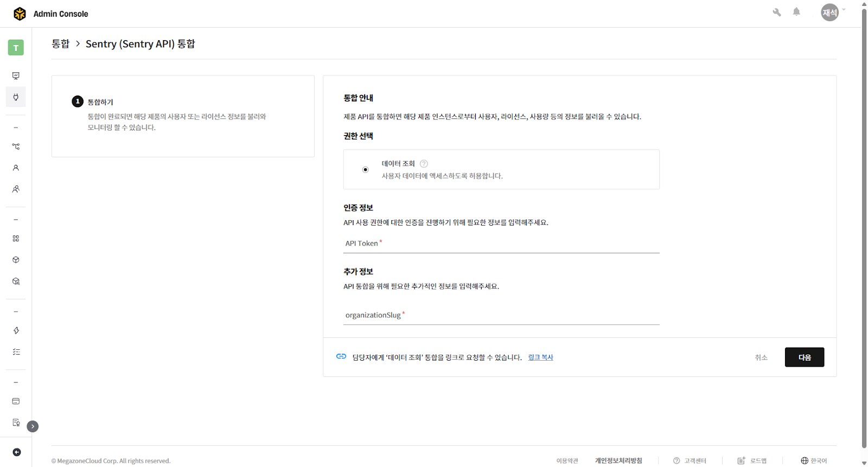Click the Sentry (Sentry API) 통합 title
This screenshot has height=467, width=868.
coord(141,44)
